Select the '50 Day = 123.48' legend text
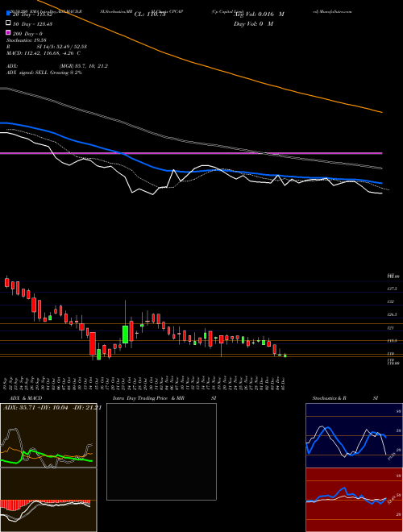403x532 pixels. click(x=32, y=23)
